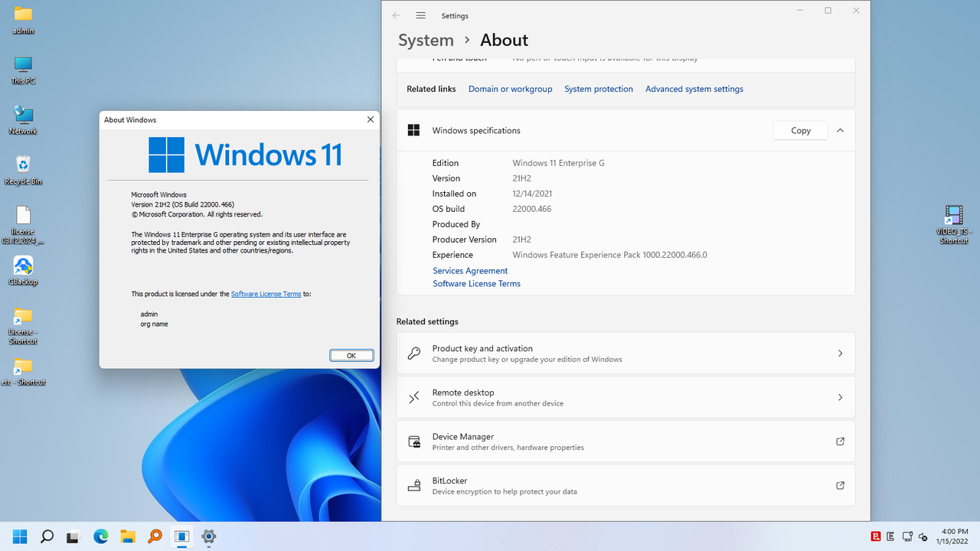
Task: Click the muted volume tray icon
Action: click(x=923, y=536)
